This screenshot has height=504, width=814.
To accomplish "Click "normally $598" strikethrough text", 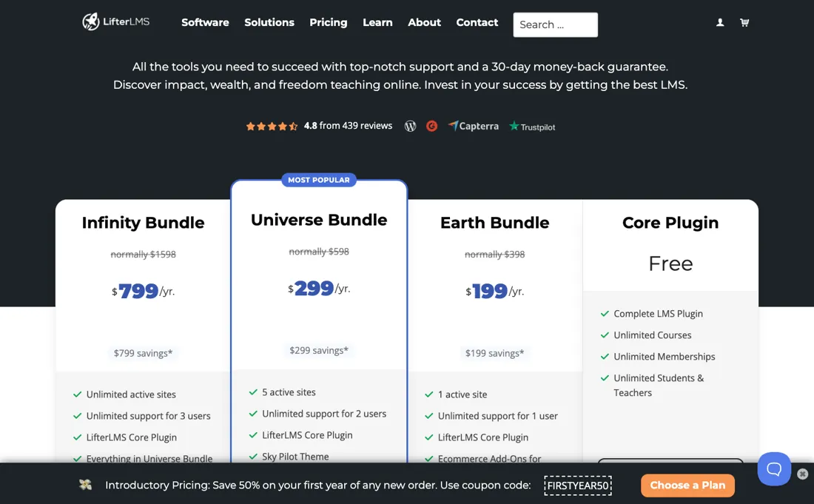I will click(x=319, y=252).
